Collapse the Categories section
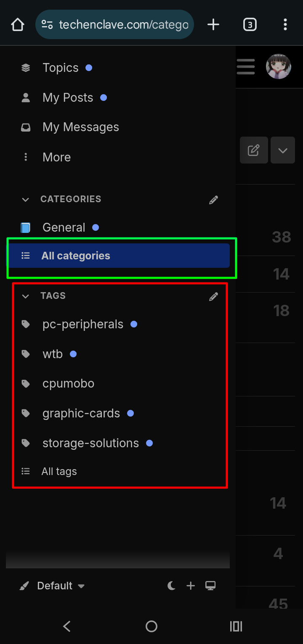Screen dimensions: 303x644 (x=26, y=199)
